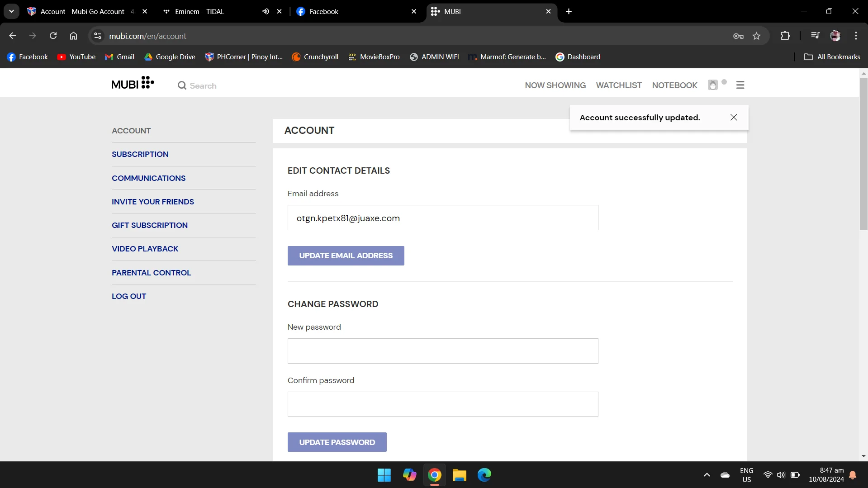Open VIDEO PLAYBACK settings

click(145, 249)
